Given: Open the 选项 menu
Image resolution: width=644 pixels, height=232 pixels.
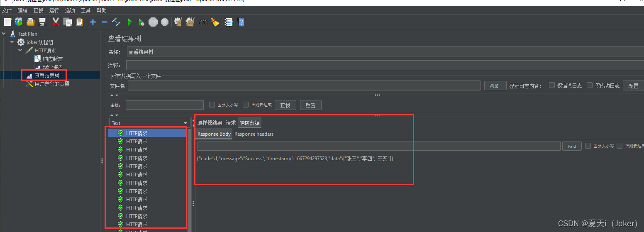Looking at the screenshot, I should click(70, 10).
